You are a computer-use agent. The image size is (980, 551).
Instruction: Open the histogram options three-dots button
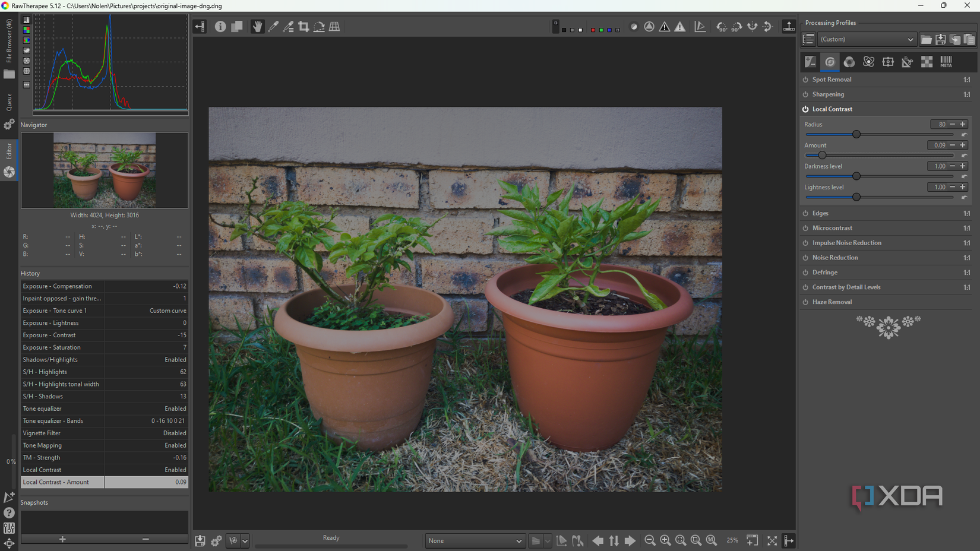click(x=26, y=85)
